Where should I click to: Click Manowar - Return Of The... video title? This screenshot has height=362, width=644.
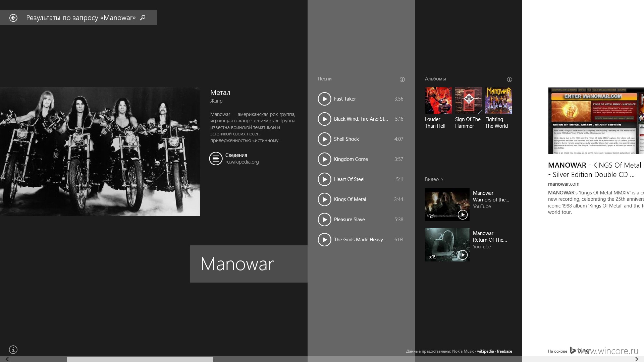(x=490, y=237)
